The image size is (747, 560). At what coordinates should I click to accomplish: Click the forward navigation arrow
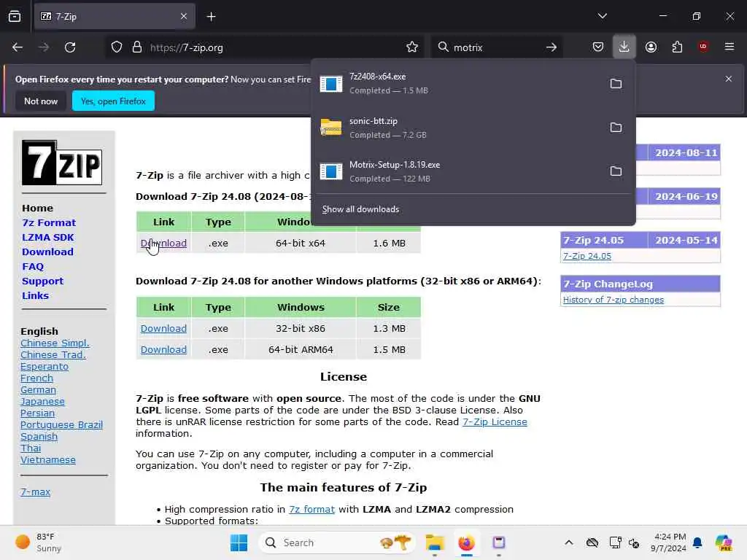tap(43, 47)
